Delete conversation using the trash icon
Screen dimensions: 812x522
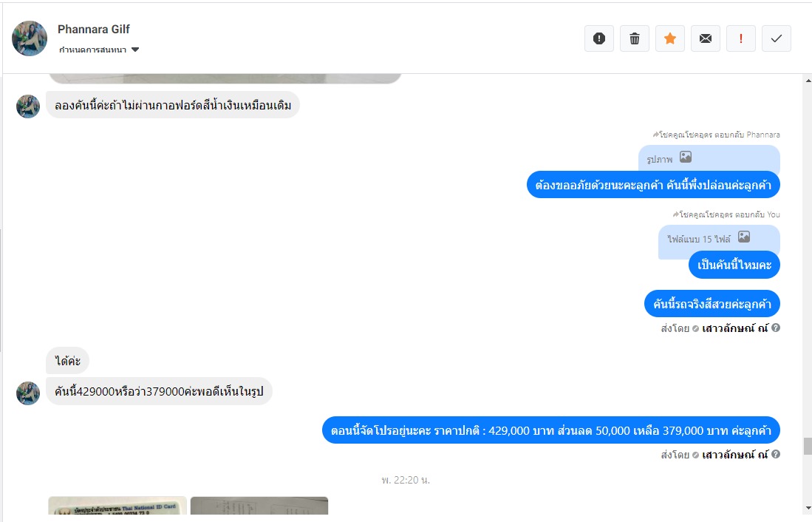coord(635,38)
